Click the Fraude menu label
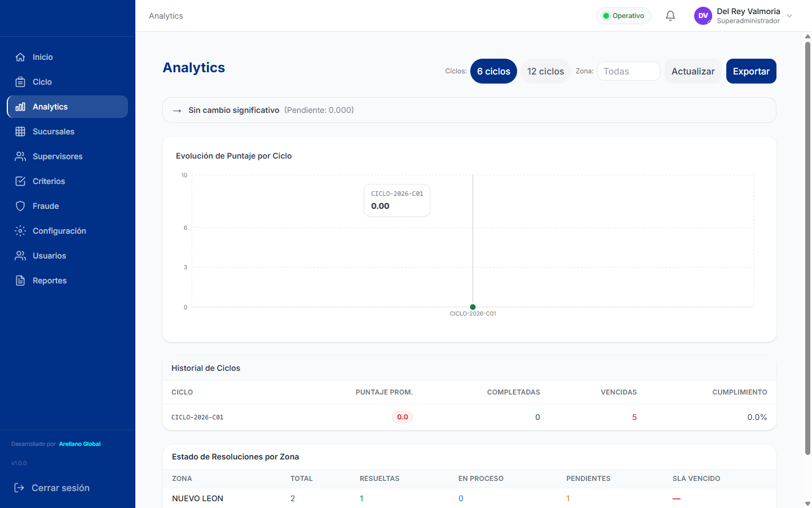Image resolution: width=812 pixels, height=508 pixels. click(x=46, y=206)
